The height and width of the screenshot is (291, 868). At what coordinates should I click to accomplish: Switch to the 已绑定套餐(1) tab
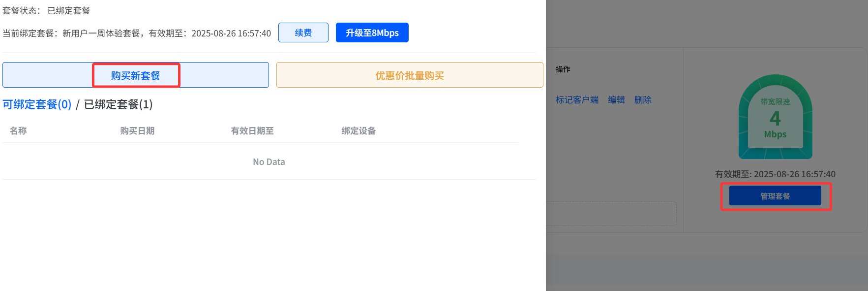pos(118,104)
